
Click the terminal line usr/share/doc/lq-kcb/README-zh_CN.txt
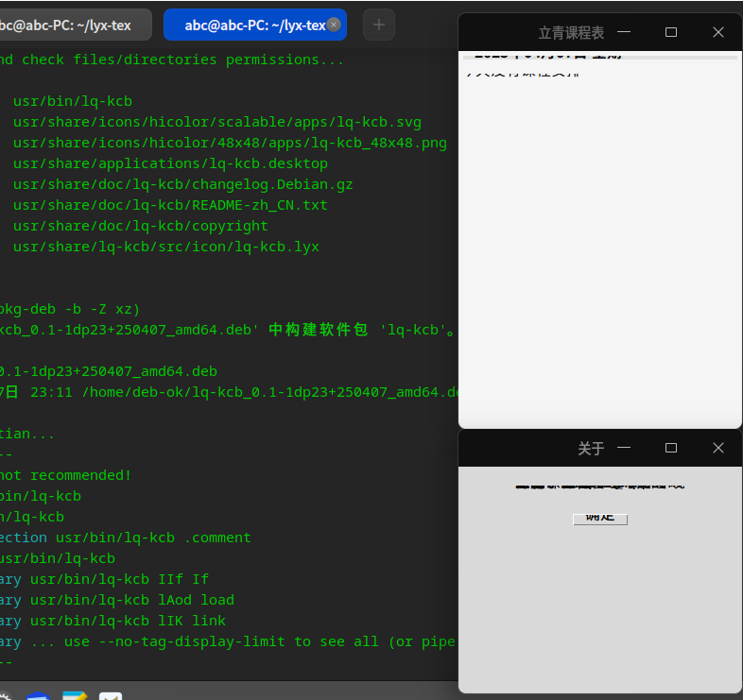coord(170,206)
